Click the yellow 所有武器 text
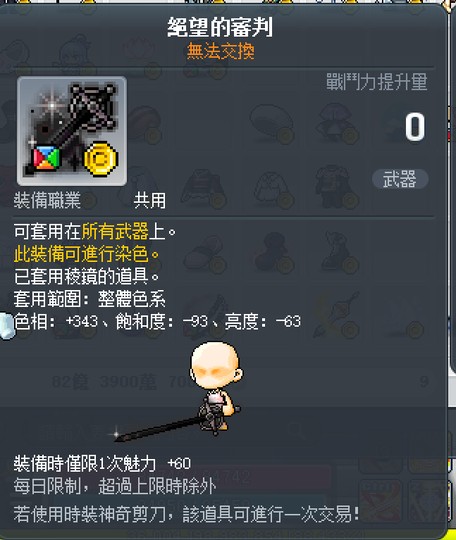This screenshot has height=540, width=456. pos(115,231)
